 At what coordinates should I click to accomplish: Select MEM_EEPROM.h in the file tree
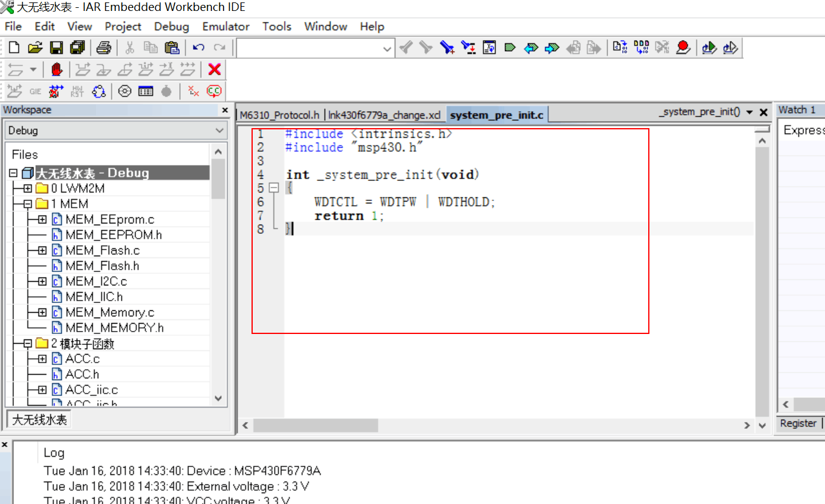pos(114,235)
